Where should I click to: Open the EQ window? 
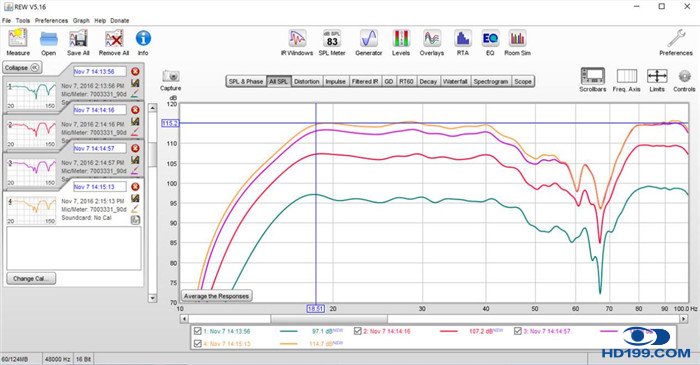point(490,43)
